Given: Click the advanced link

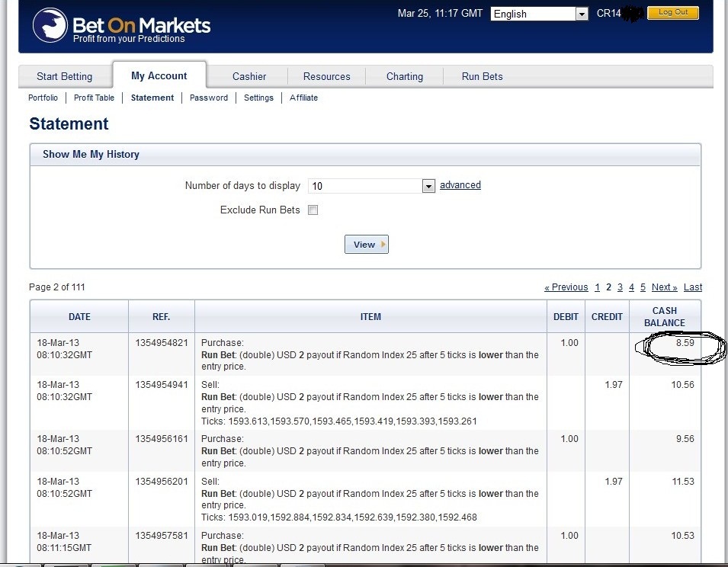Looking at the screenshot, I should (x=460, y=184).
